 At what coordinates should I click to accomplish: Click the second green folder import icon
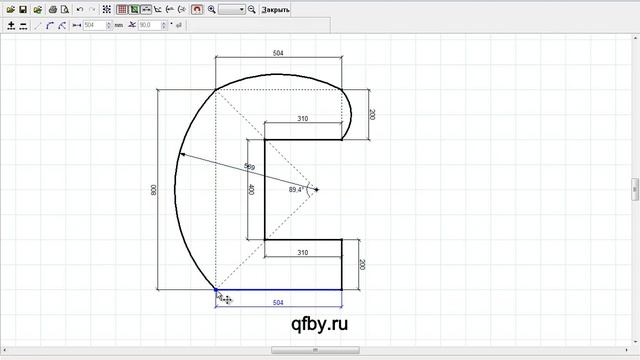(x=38, y=9)
